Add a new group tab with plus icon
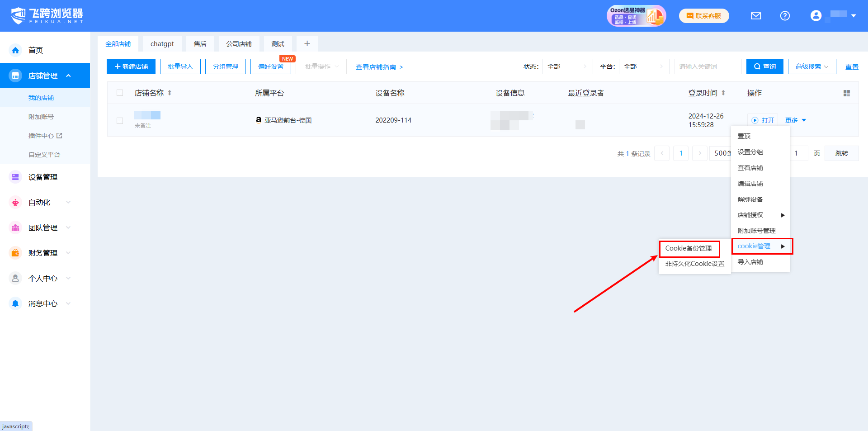Viewport: 868px width, 431px height. (307, 44)
